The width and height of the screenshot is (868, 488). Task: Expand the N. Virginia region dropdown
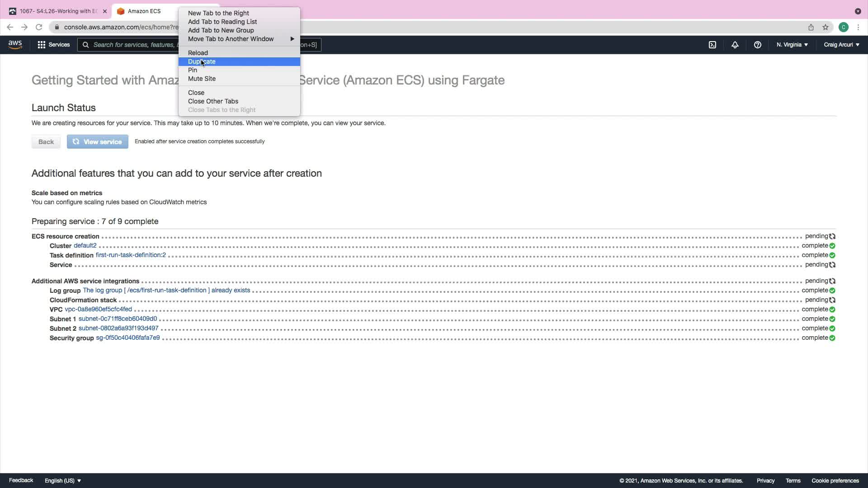[792, 45]
